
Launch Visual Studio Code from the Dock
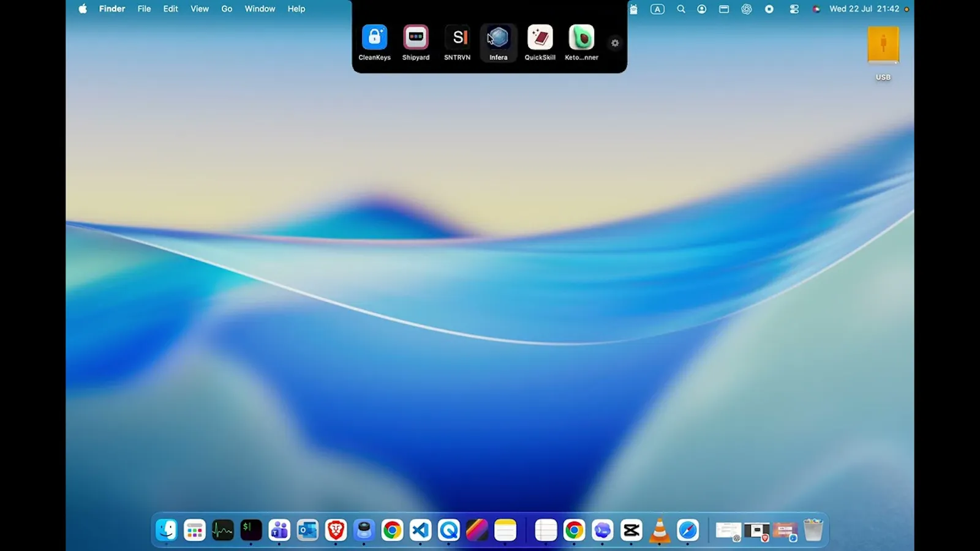[420, 530]
